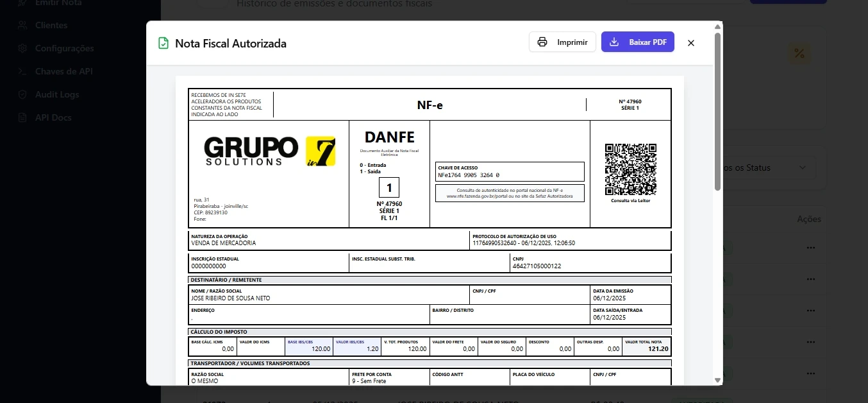
Task: Click the invoice preview vertical scrollbar
Action: (x=717, y=112)
